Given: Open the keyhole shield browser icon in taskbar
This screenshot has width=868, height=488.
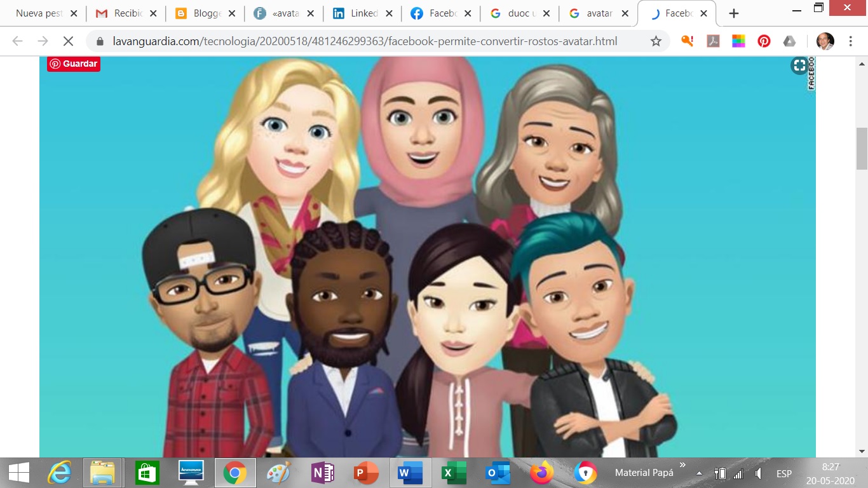Looking at the screenshot, I should [x=585, y=473].
